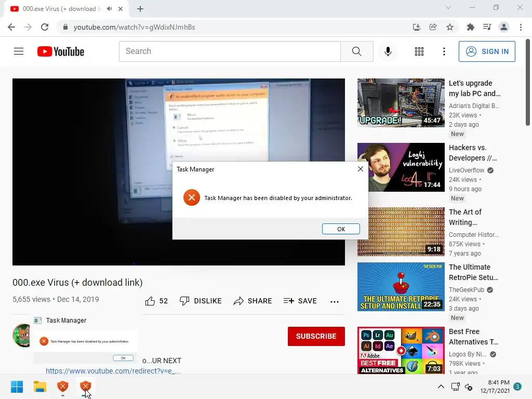Viewport: 532px width, 399px height.
Task: Open the Ultimate RetroPie setup thumbnail
Action: [401, 287]
